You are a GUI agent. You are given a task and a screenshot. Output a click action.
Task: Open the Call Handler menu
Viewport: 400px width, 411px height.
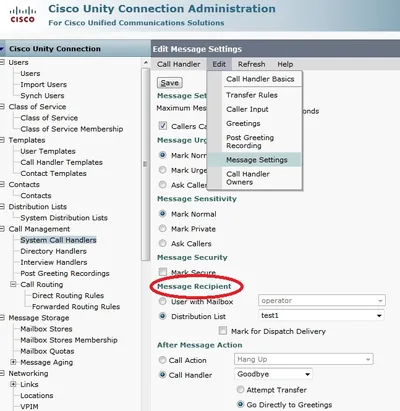(x=179, y=64)
